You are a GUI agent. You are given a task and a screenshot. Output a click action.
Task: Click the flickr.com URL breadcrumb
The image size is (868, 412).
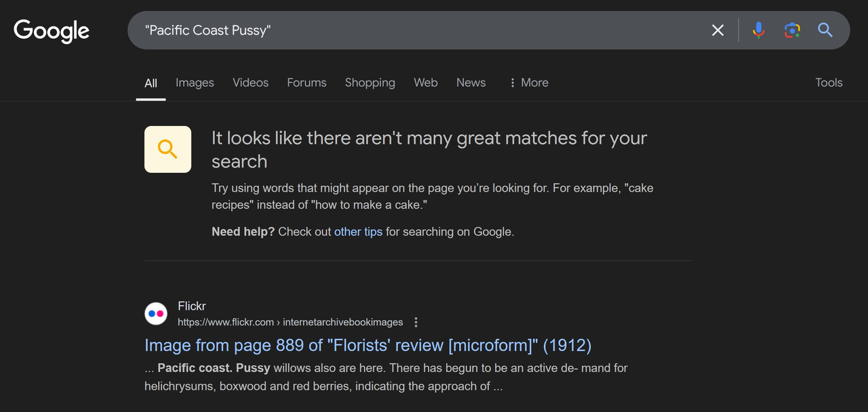[290, 323]
